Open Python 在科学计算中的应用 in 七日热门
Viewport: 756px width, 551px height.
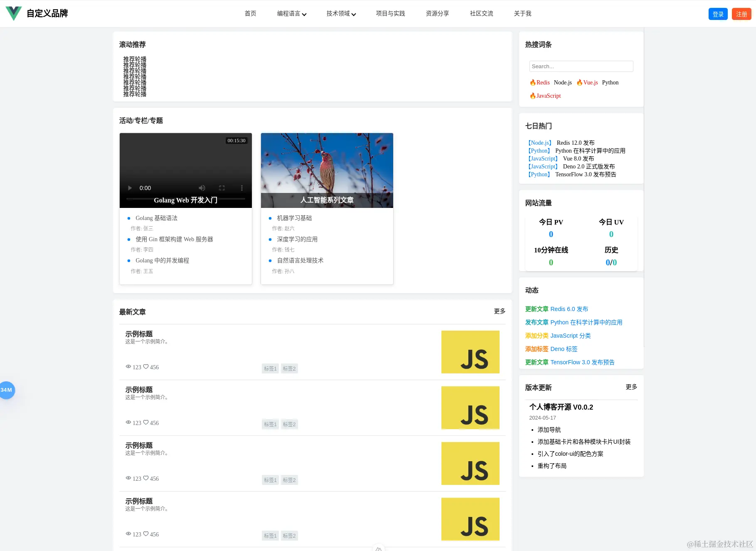(x=590, y=151)
